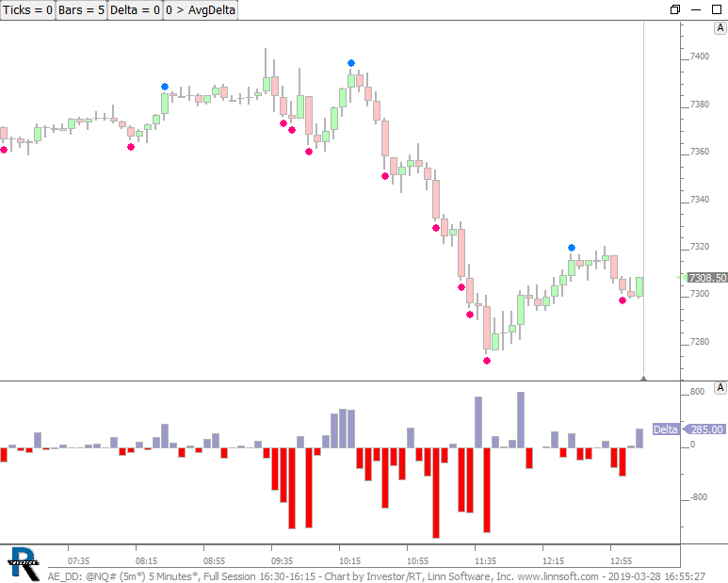Select the rightmost pink signal dot
The height and width of the screenshot is (583, 728).
coord(623,300)
